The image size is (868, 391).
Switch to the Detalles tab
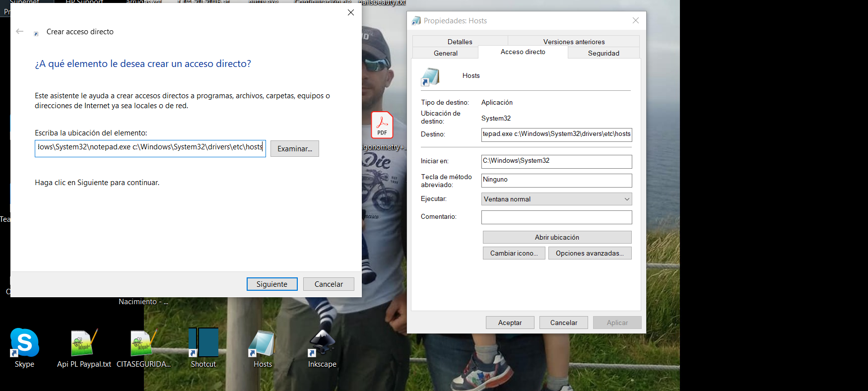[x=460, y=42]
